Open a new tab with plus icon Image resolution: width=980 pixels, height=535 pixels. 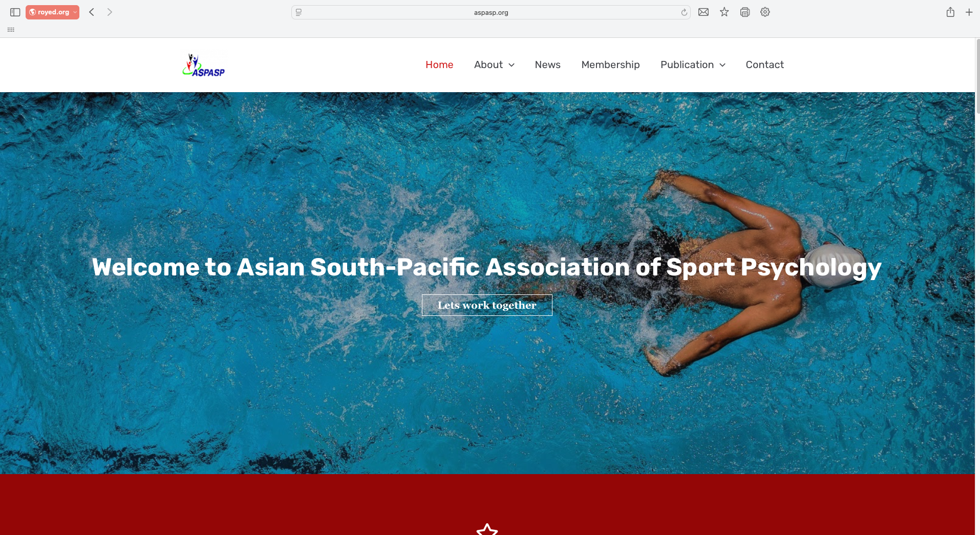point(969,12)
